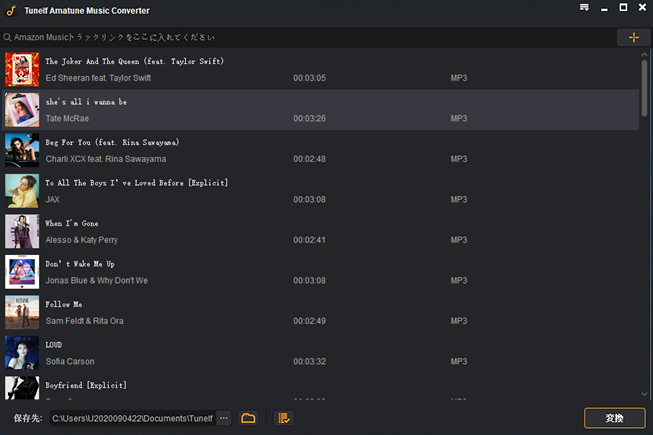Click the Tunelf app logo

pyautogui.click(x=11, y=11)
